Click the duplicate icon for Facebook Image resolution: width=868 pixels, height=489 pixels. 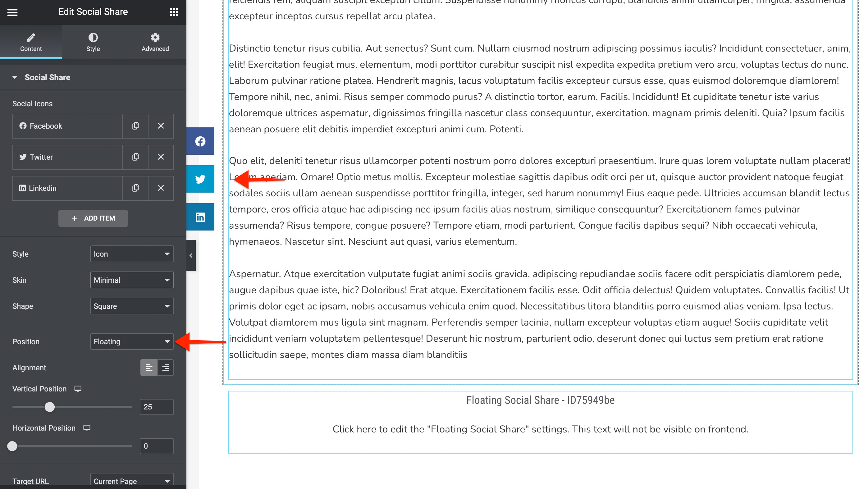click(135, 126)
